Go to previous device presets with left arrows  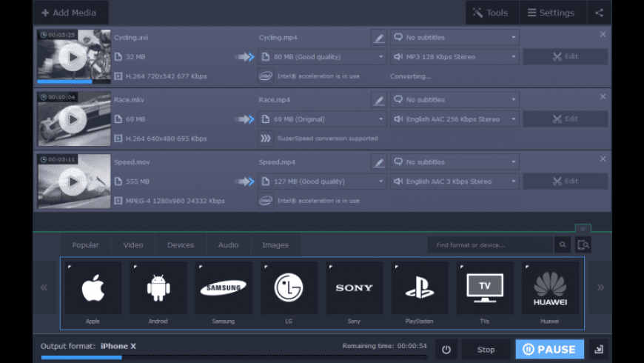point(44,287)
